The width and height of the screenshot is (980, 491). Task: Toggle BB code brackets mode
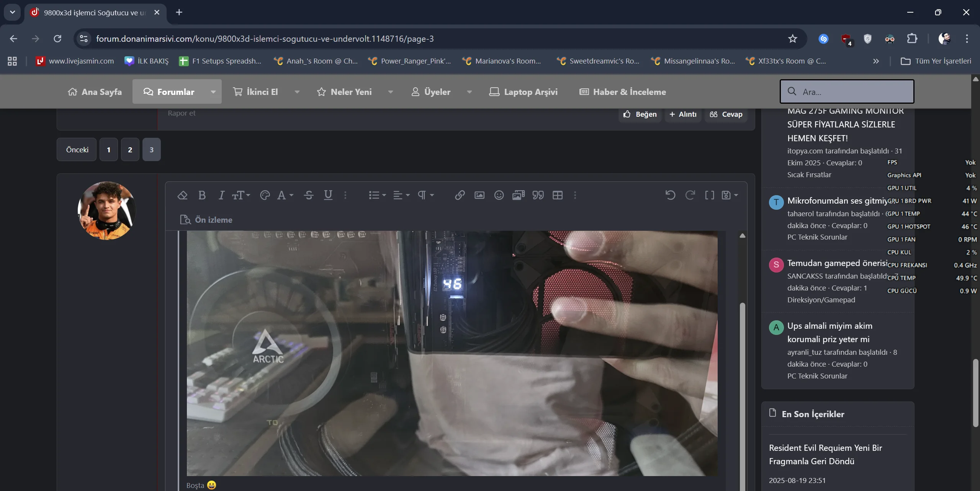coord(709,195)
